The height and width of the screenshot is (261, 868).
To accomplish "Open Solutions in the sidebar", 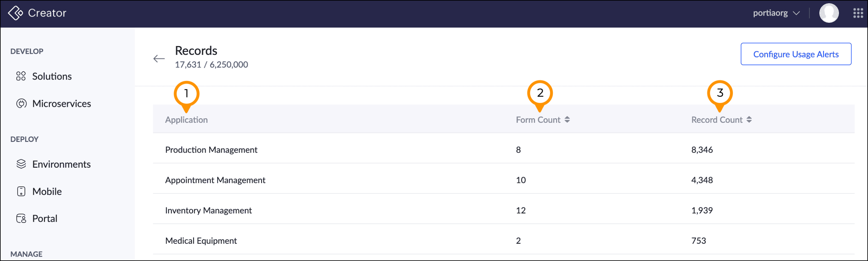I will coord(52,76).
